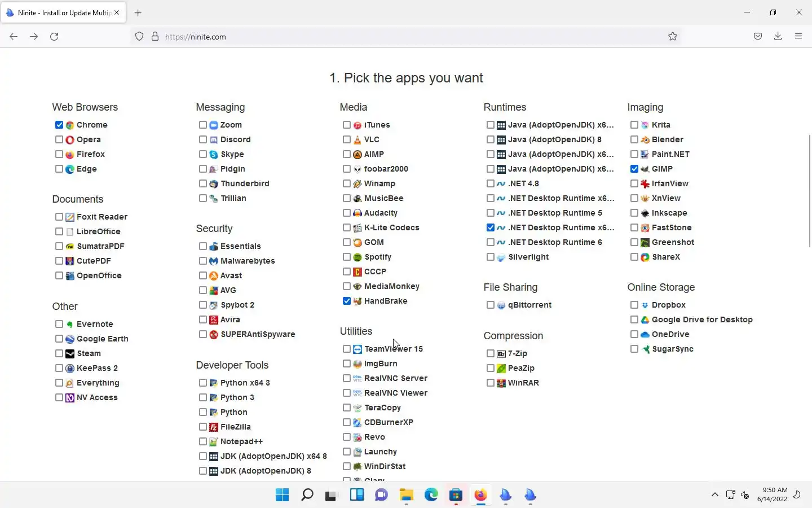Show hidden system tray icons
The image size is (812, 508).
coord(714,495)
